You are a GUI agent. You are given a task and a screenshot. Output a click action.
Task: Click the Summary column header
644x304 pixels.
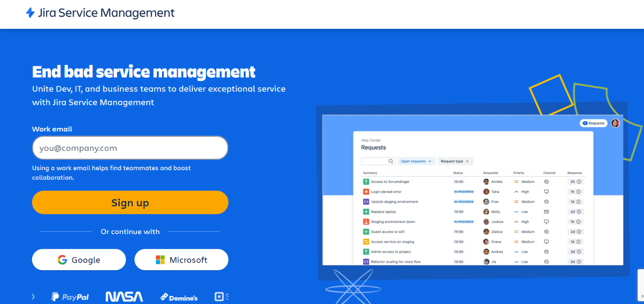pyautogui.click(x=370, y=173)
